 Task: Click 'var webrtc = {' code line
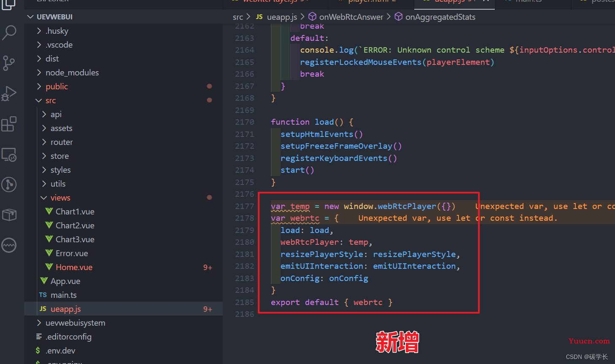click(305, 218)
